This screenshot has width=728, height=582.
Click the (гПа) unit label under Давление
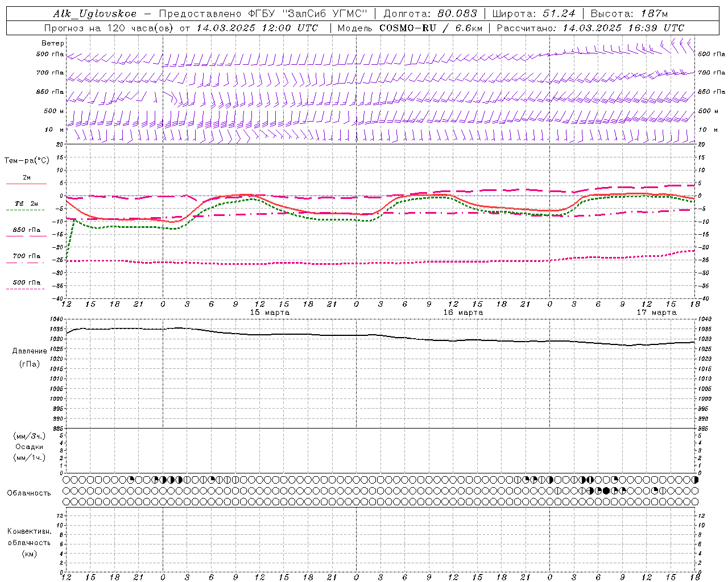tap(30, 364)
